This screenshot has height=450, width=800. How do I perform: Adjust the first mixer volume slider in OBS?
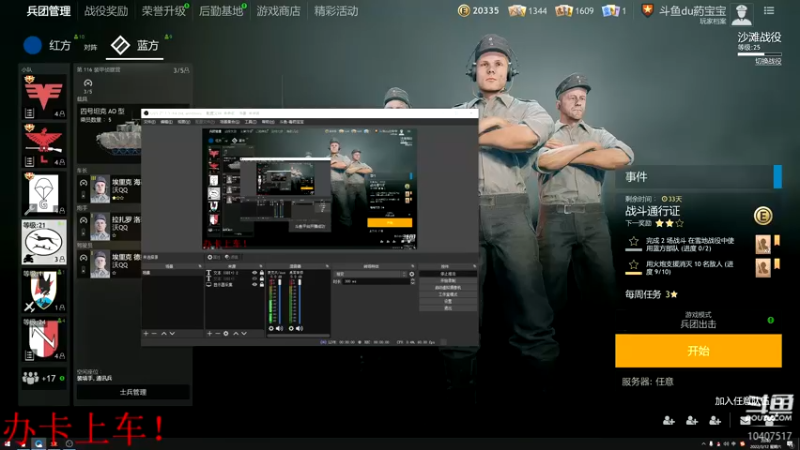(x=280, y=299)
